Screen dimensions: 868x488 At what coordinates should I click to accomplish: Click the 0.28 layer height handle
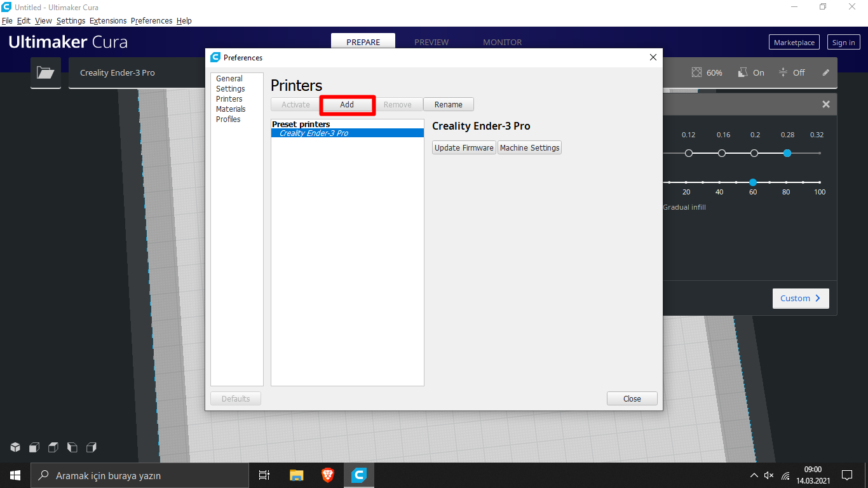(787, 153)
